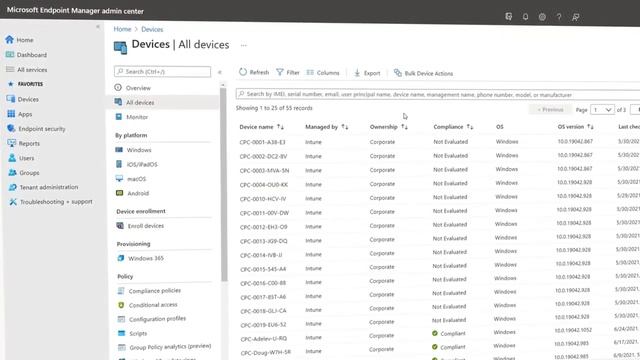The width and height of the screenshot is (640, 360).
Task: Open the Filter option in toolbar
Action: (x=288, y=72)
